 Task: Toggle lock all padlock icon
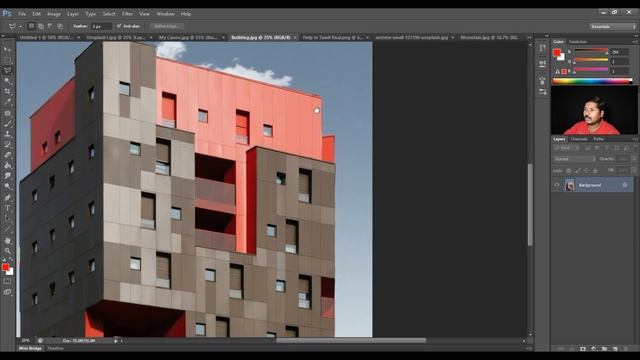(x=595, y=171)
